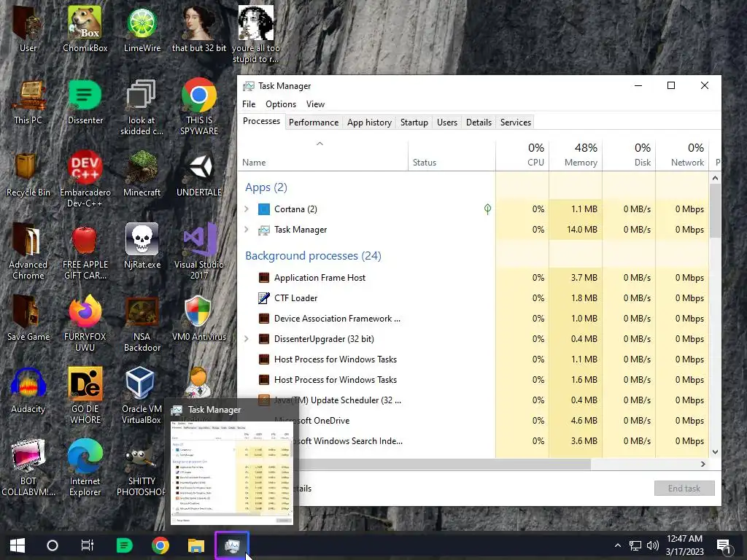Click the Task Manager taskbar preview thumbnail
This screenshot has height=560, width=747.
(x=231, y=472)
